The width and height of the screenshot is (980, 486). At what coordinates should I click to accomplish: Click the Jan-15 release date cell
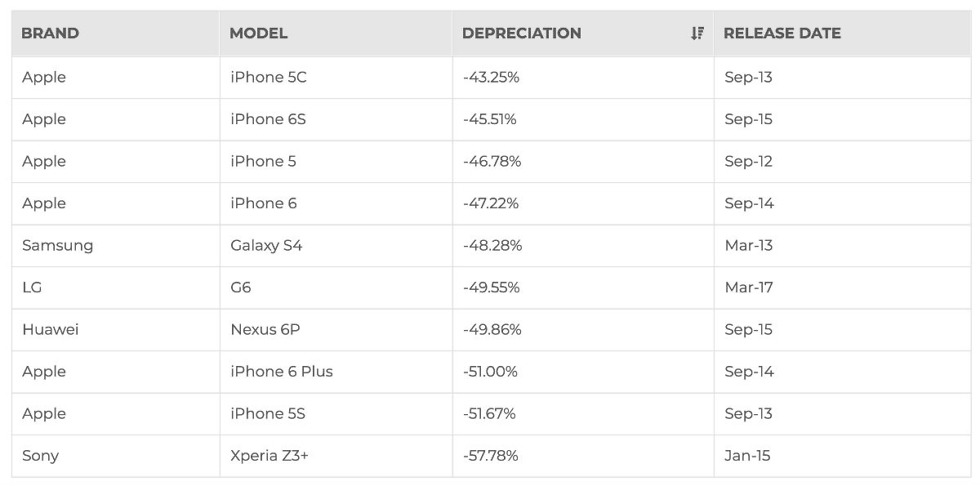coord(747,455)
